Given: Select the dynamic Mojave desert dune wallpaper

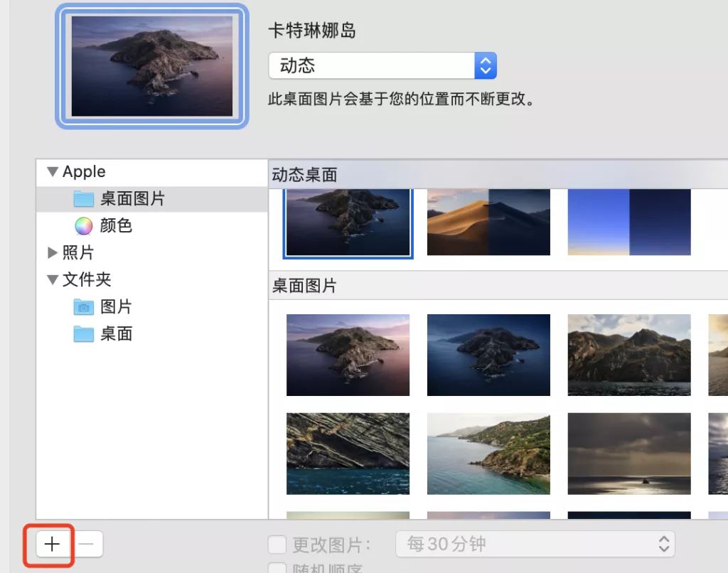Looking at the screenshot, I should [x=488, y=222].
